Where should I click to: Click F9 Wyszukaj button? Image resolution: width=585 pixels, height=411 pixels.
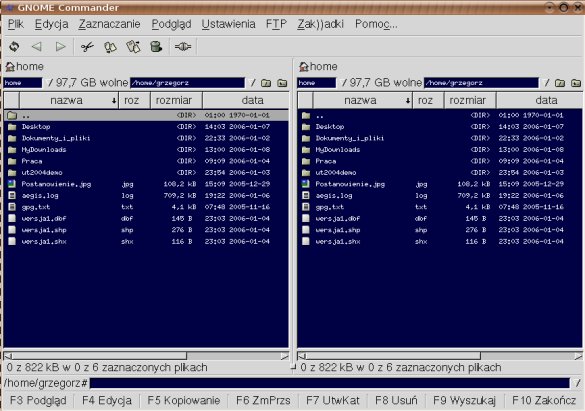(x=464, y=401)
